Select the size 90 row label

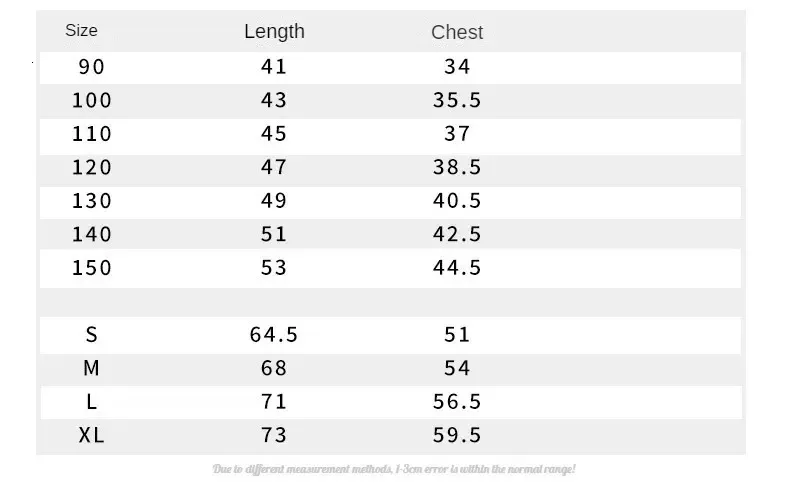(x=91, y=67)
